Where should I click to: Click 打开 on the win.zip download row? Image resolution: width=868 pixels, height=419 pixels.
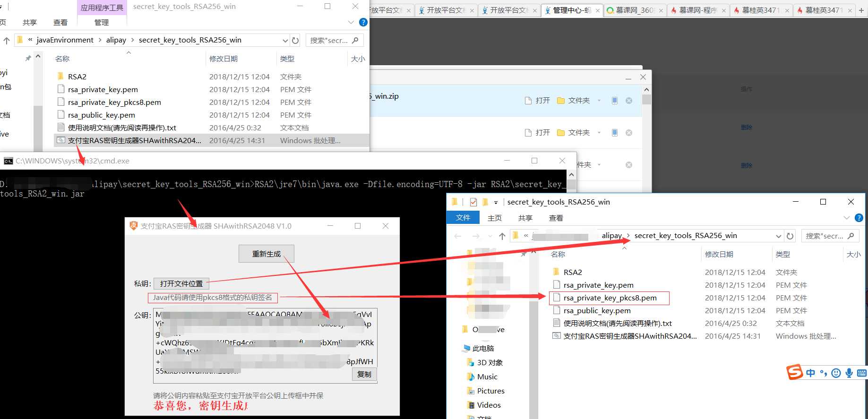coord(538,101)
